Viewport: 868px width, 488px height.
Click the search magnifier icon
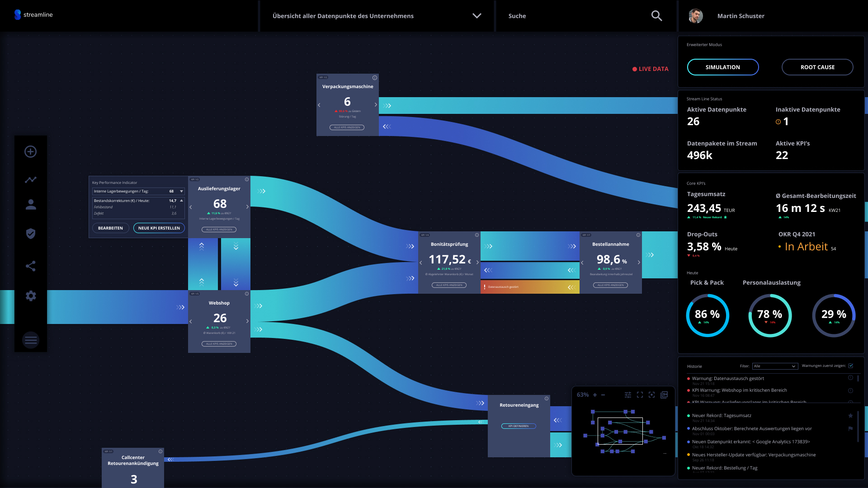point(656,16)
